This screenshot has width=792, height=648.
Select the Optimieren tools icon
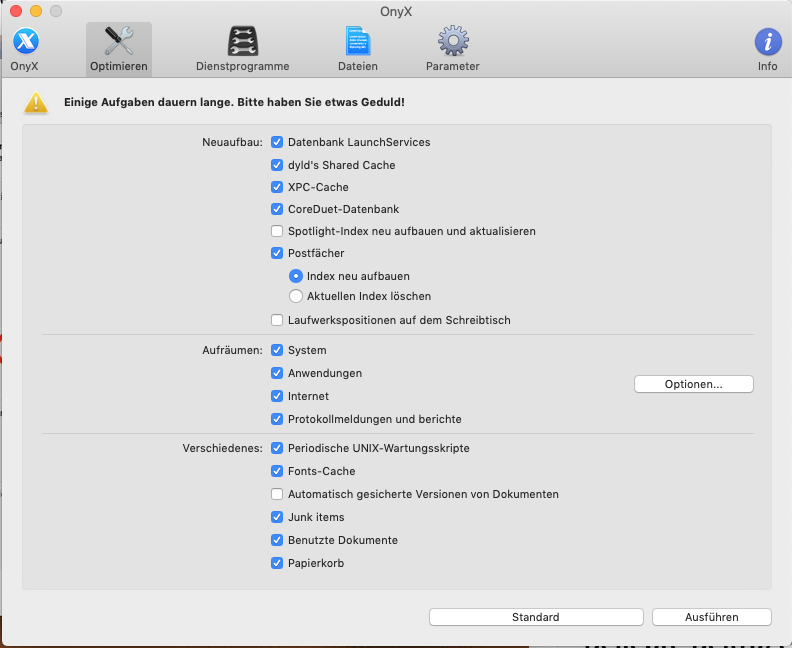119,42
